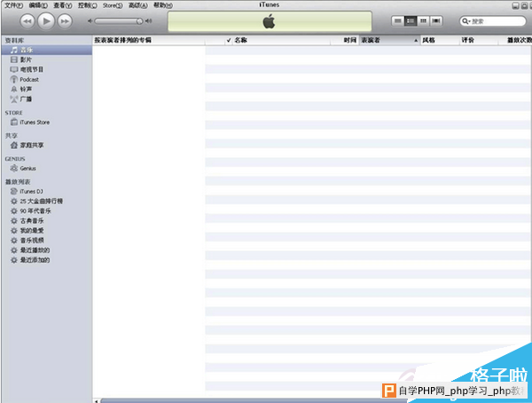Open the 控制(C) menu
The width and height of the screenshot is (532, 403).
tap(88, 5)
